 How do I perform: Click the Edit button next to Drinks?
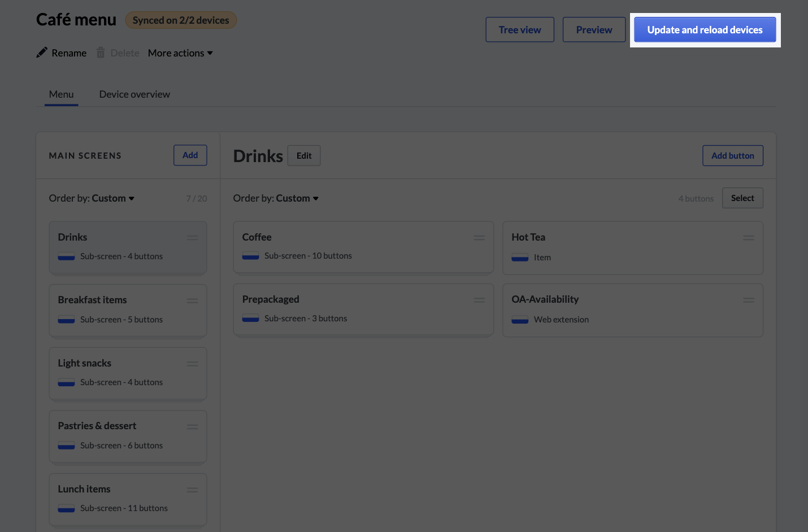pyautogui.click(x=303, y=155)
